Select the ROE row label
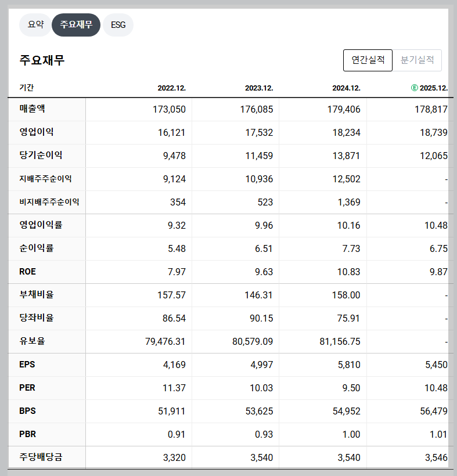This screenshot has height=476, width=457. (29, 272)
